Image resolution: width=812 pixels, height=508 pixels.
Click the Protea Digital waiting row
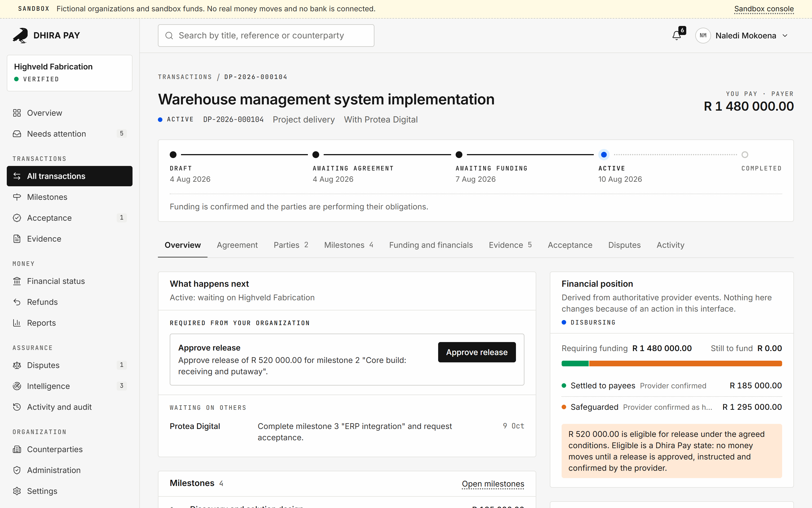coord(347,432)
